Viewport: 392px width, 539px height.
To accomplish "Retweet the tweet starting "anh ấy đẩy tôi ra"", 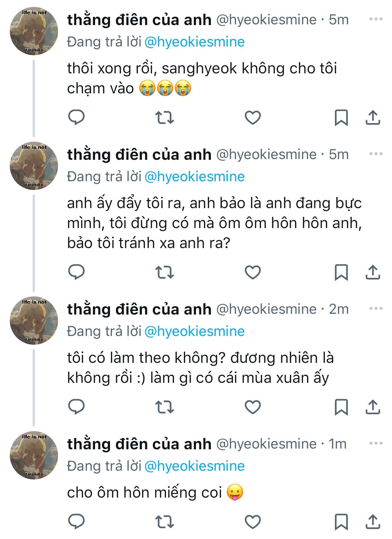I will (164, 272).
